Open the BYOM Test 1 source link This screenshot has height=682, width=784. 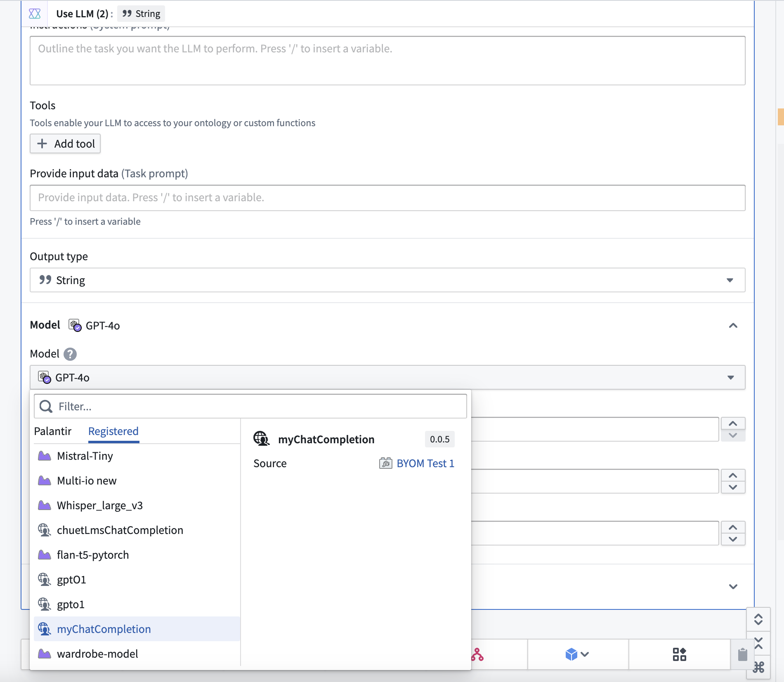425,463
